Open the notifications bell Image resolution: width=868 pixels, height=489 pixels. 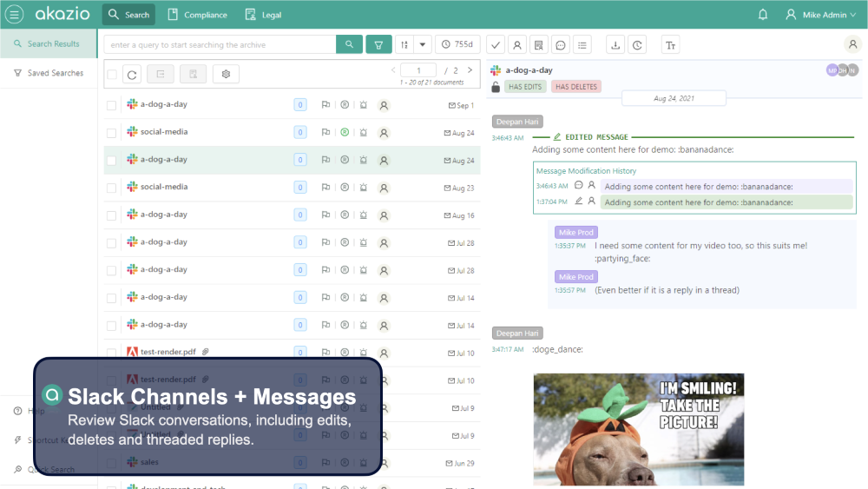(763, 15)
